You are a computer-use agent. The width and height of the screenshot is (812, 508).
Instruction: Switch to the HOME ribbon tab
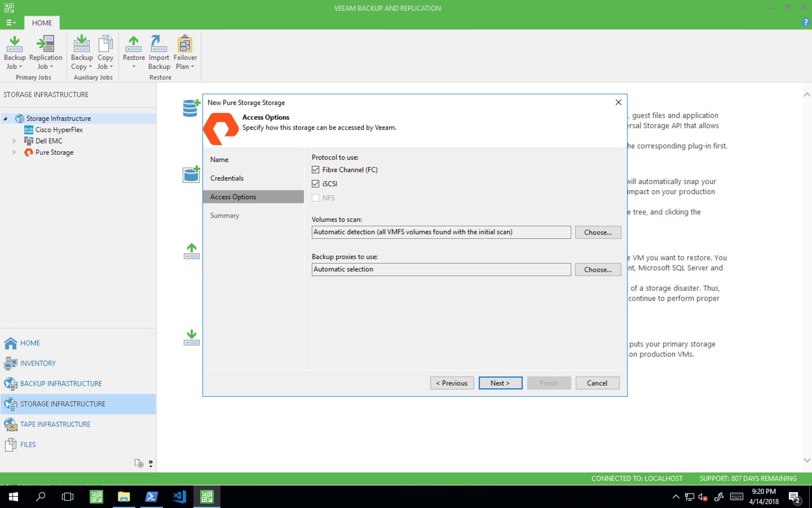(42, 23)
